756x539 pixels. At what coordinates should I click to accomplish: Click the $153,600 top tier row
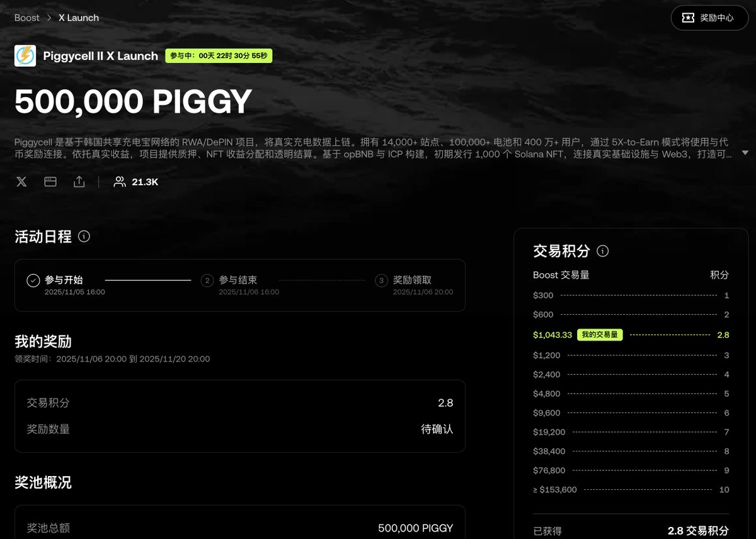631,489
